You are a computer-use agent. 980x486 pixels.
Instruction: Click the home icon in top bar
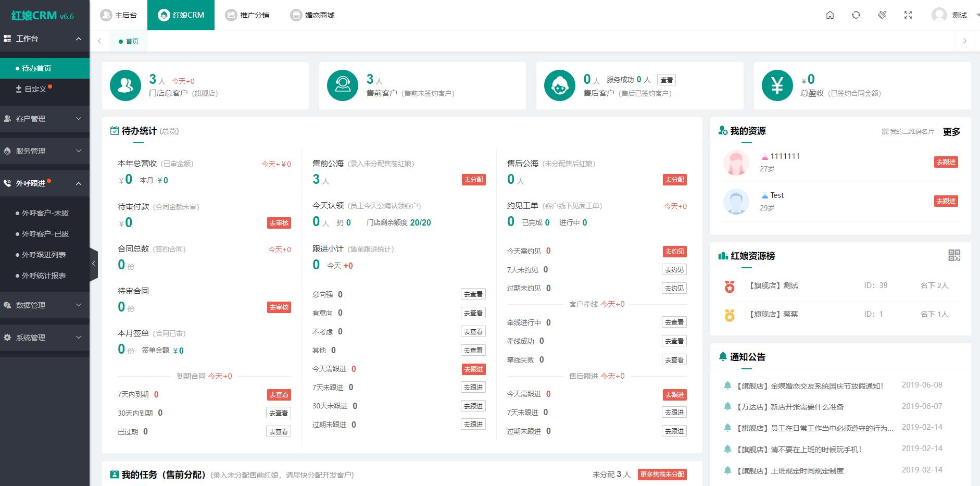pos(830,15)
